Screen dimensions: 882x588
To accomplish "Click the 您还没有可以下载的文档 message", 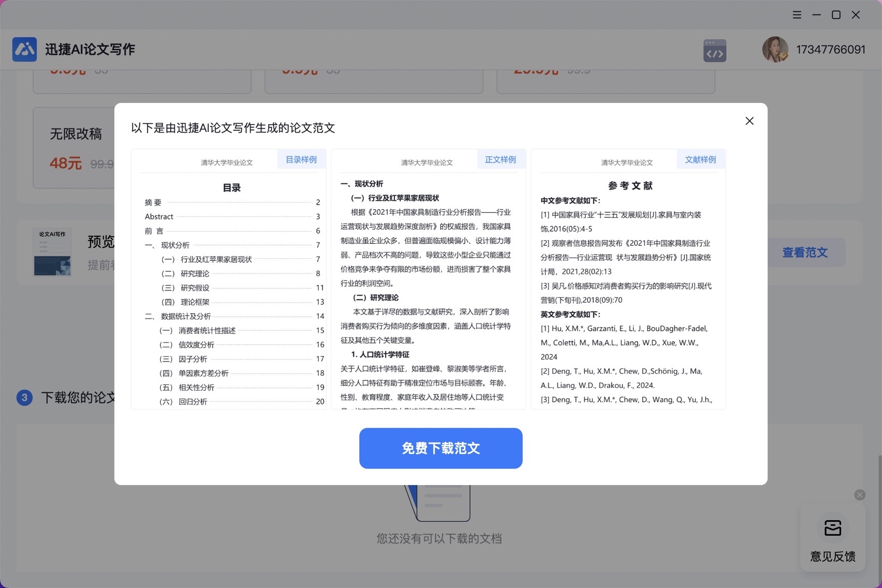I will (x=439, y=539).
